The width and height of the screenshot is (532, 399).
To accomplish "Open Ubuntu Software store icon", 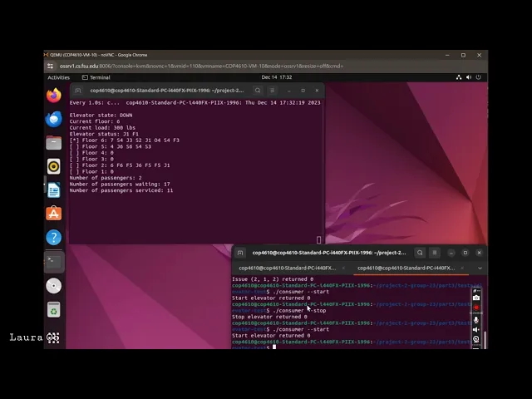I will pyautogui.click(x=53, y=214).
